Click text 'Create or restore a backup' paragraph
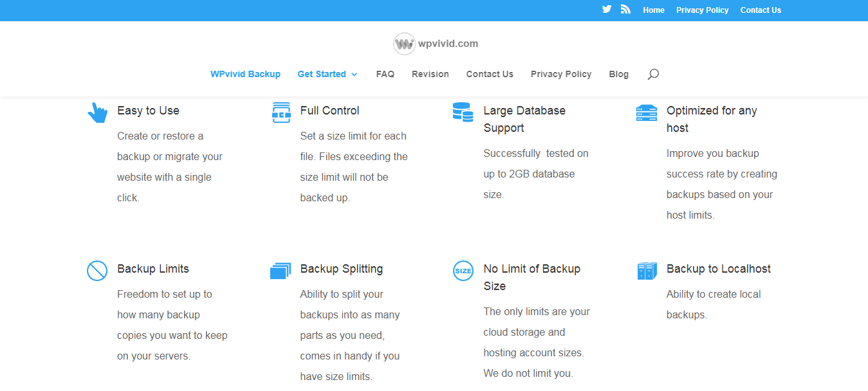 [170, 167]
